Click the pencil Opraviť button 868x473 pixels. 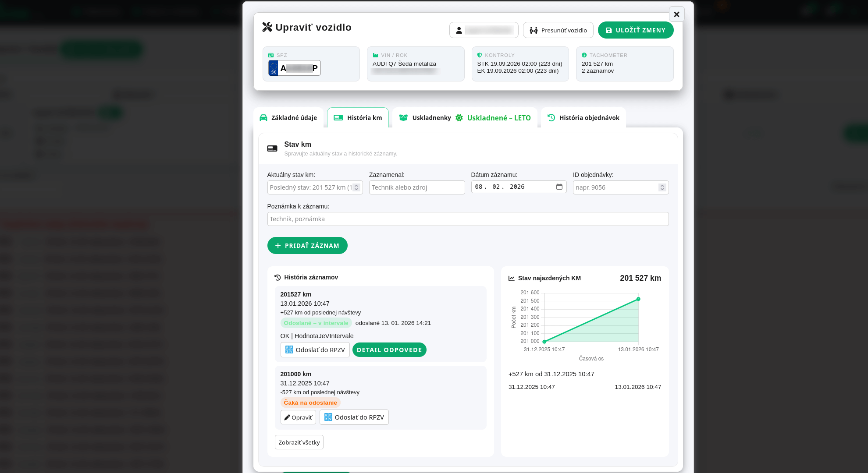298,417
